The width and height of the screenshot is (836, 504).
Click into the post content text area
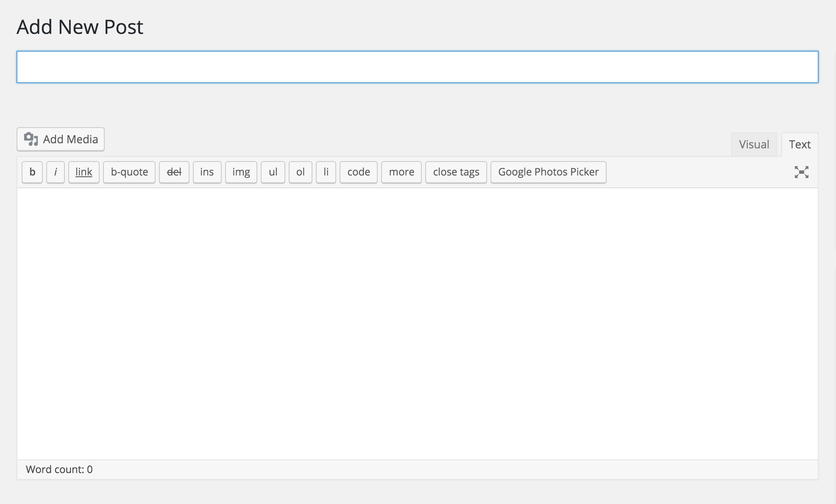coord(418,324)
